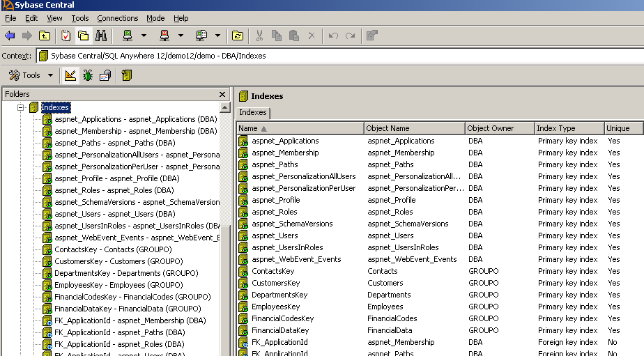Click the Tasks clipboard toolbar icon

(x=66, y=36)
